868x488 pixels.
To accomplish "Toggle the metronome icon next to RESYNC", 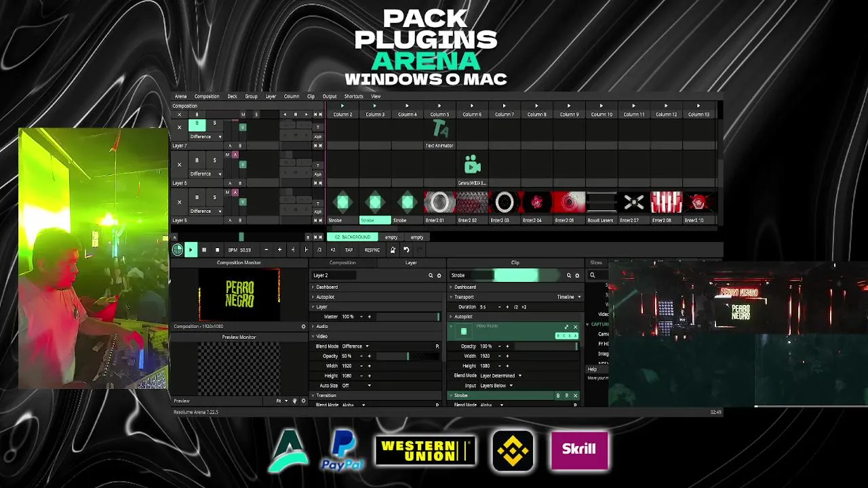I will [393, 250].
